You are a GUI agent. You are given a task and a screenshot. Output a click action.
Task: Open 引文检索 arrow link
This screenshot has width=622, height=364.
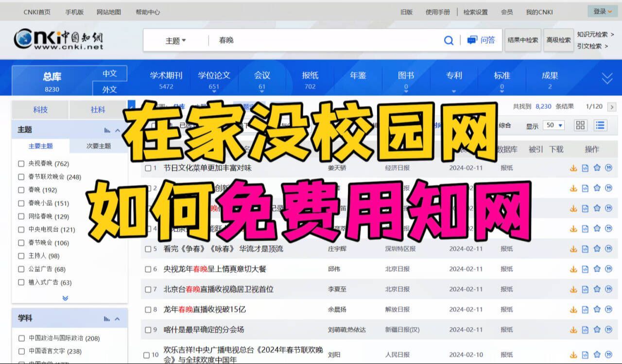click(x=592, y=46)
